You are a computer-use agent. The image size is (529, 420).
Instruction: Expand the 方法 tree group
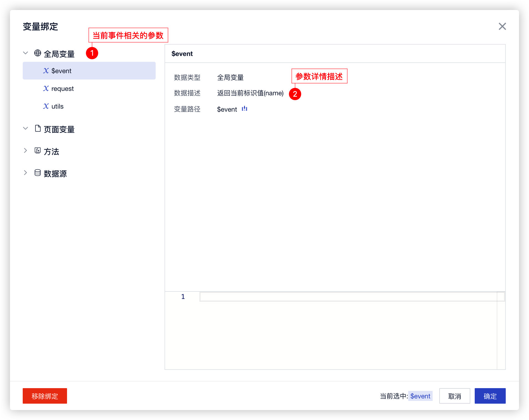point(25,151)
